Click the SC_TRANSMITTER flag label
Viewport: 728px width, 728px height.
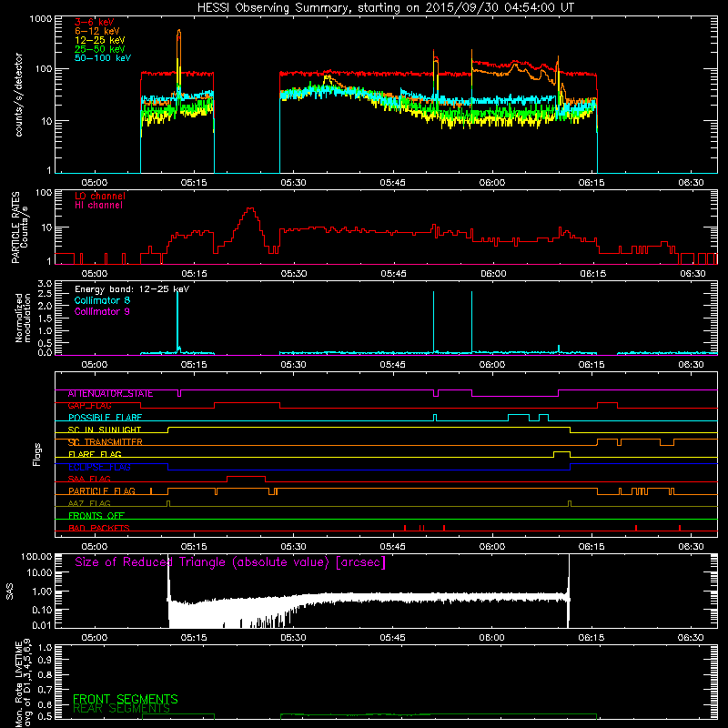[x=106, y=442]
